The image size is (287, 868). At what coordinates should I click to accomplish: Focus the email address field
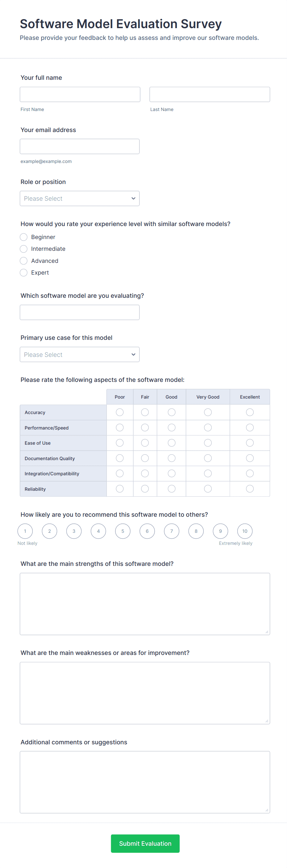coord(79,147)
